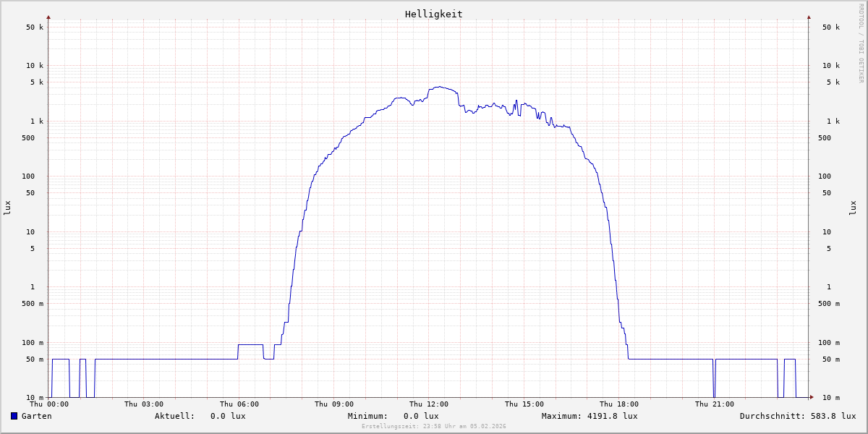868x434 pixels.
Task: Click the arrowhead atop the left y-axis
Action: click(x=48, y=17)
